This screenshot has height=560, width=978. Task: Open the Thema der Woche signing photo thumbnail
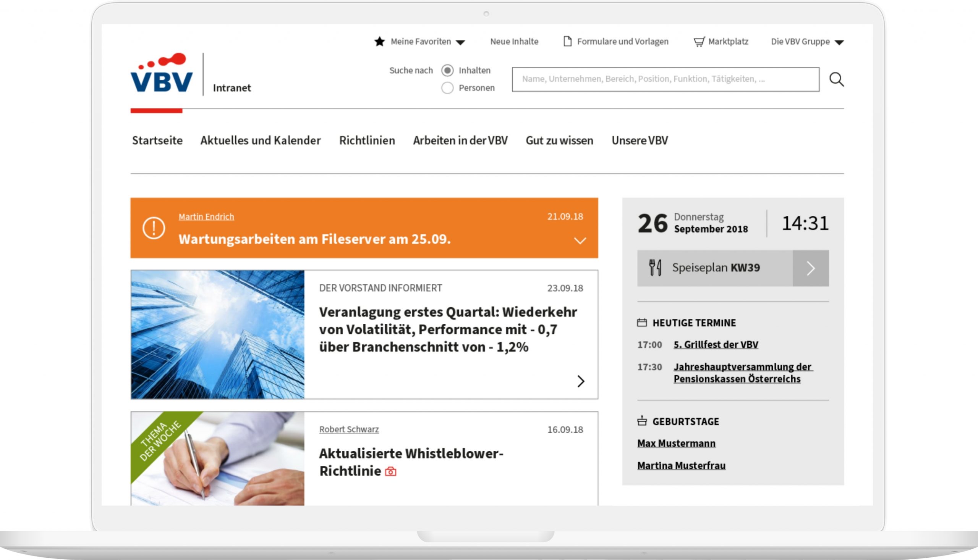point(217,458)
